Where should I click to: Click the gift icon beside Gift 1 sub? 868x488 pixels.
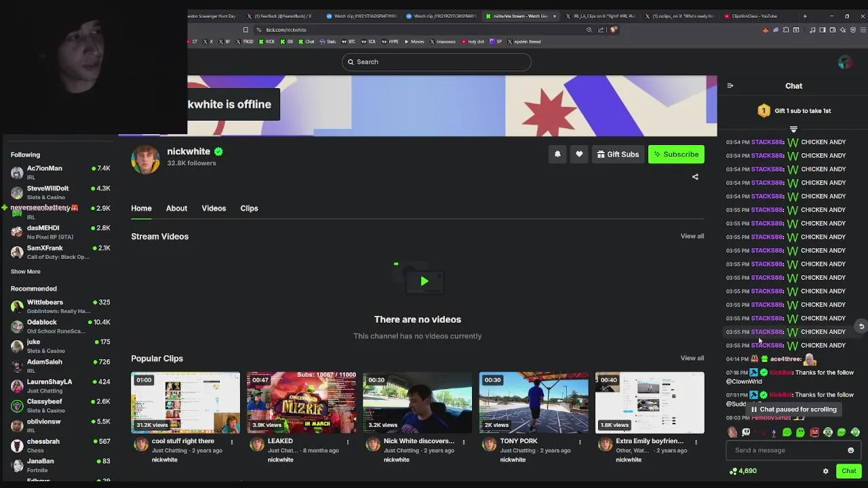tap(764, 110)
